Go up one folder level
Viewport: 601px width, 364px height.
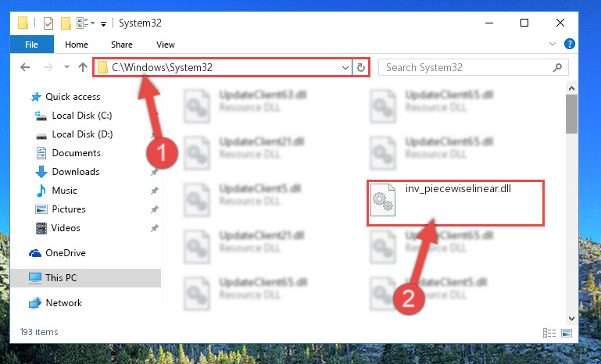(82, 67)
